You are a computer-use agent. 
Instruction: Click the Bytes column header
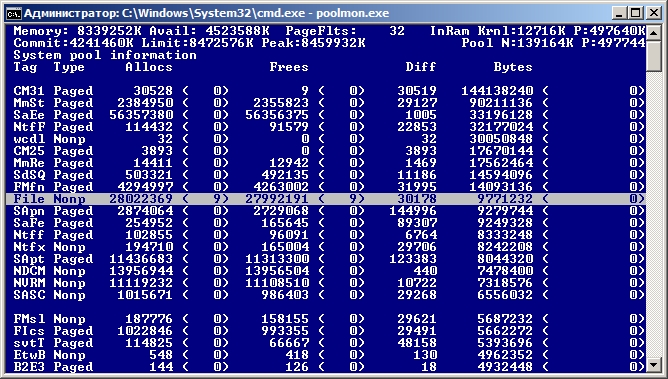pyautogui.click(x=513, y=67)
